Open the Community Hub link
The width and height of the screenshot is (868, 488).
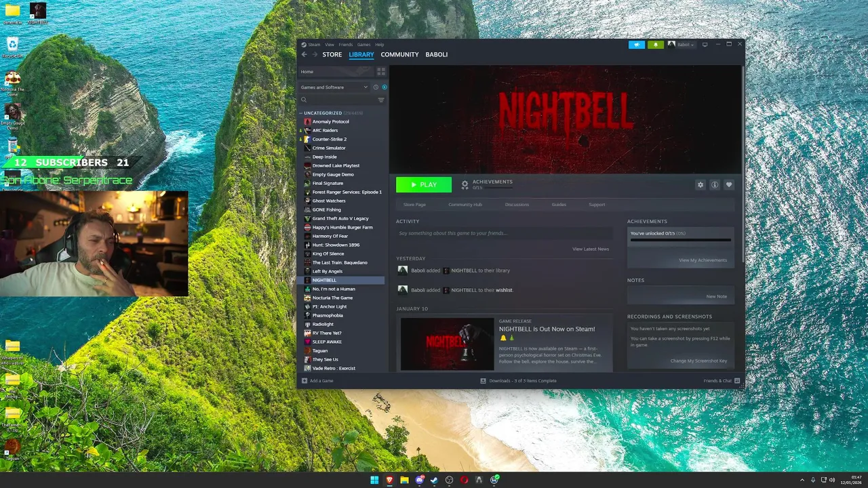465,205
